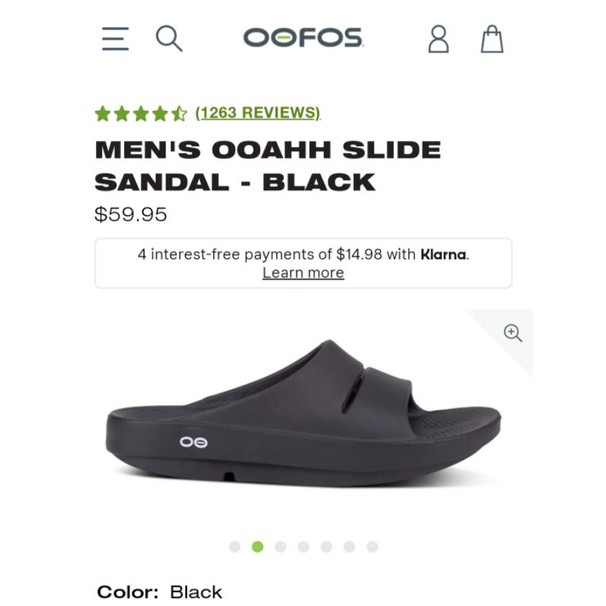Jump to fifth carousel image dot
This screenshot has width=606, height=606.
(x=326, y=547)
